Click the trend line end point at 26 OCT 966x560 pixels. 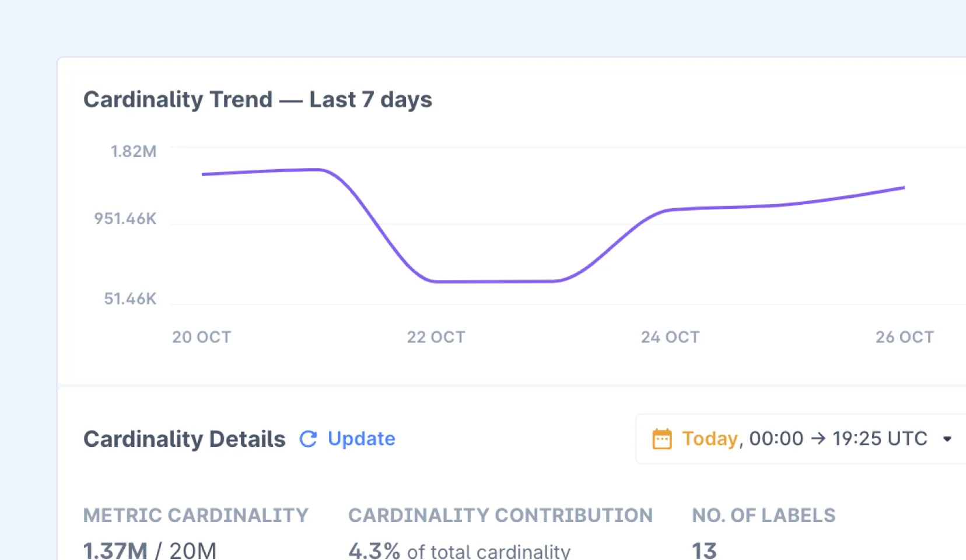click(x=904, y=187)
